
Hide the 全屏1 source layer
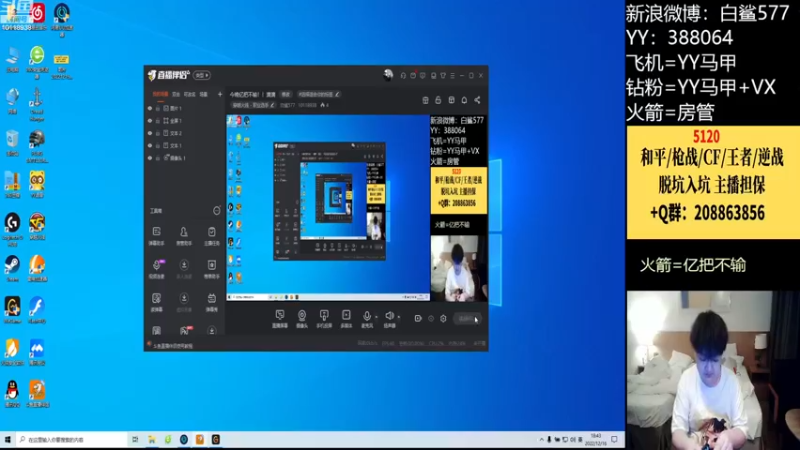coord(149,121)
